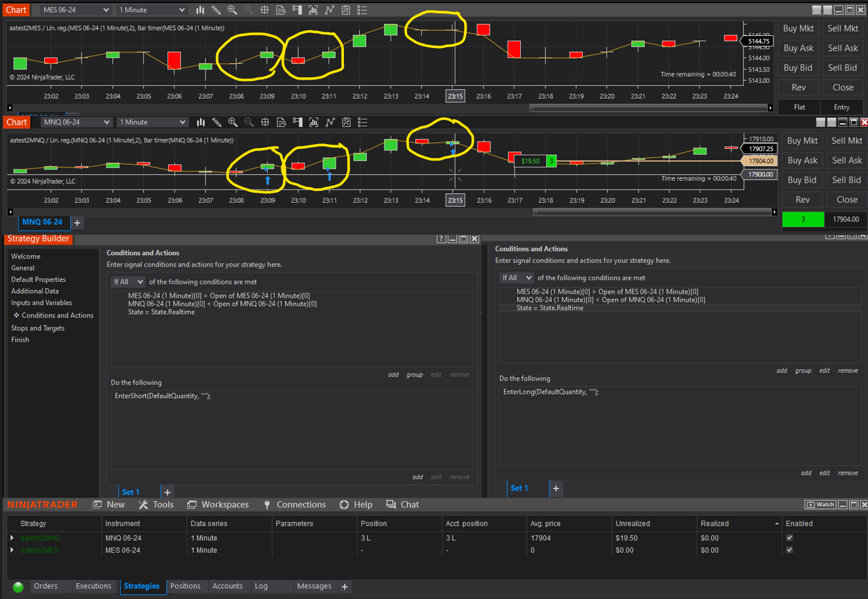Image resolution: width=868 pixels, height=599 pixels.
Task: Open the Tools menu
Action: pos(156,505)
